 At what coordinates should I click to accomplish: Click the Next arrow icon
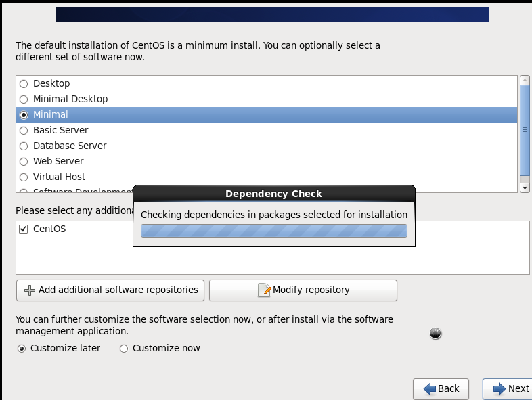tap(500, 388)
